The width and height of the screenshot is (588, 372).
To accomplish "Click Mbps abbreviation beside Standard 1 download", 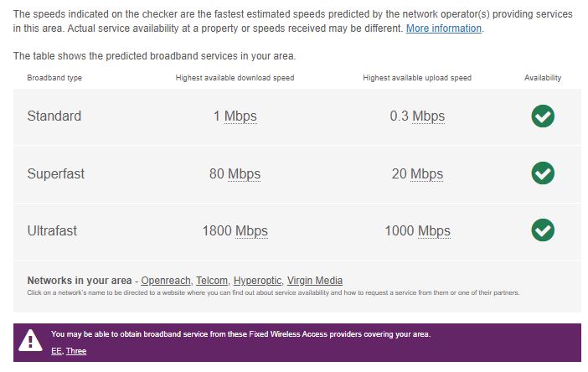I will [x=240, y=116].
